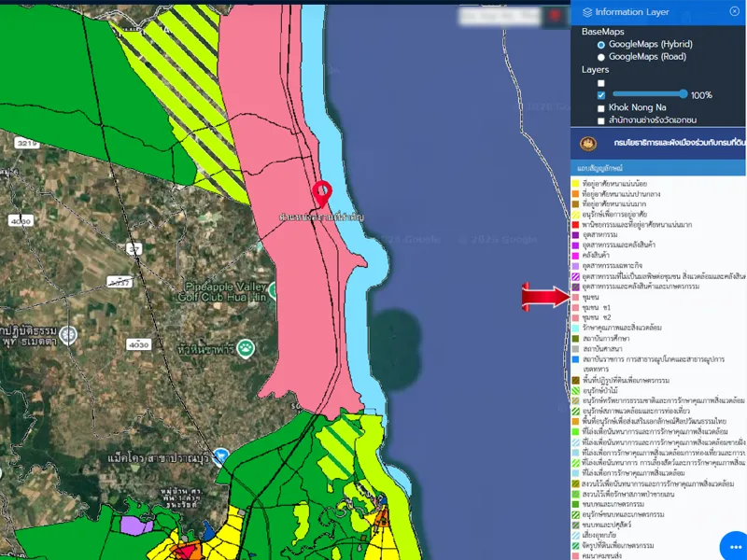Screen dimensions: 747x560
Task: Toggle the สำนักงานช่างรังวัดเอกชน layer checkbox
Action: [601, 121]
